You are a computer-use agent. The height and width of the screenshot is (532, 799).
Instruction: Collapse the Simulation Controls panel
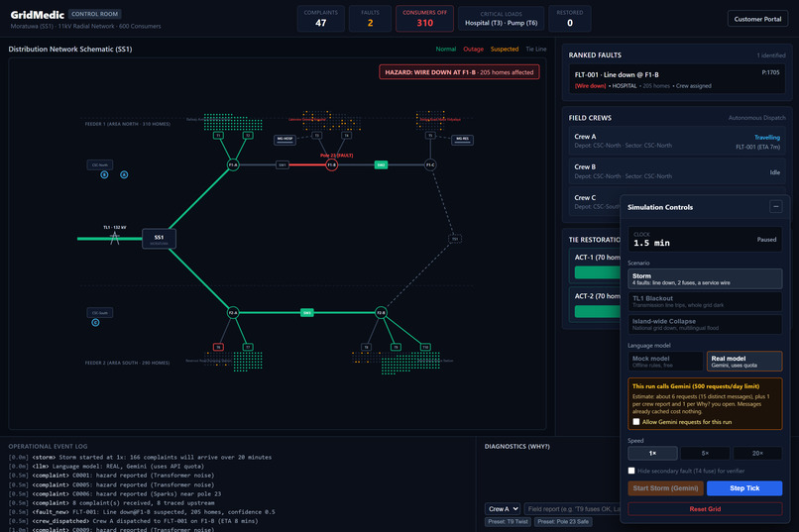click(x=775, y=207)
